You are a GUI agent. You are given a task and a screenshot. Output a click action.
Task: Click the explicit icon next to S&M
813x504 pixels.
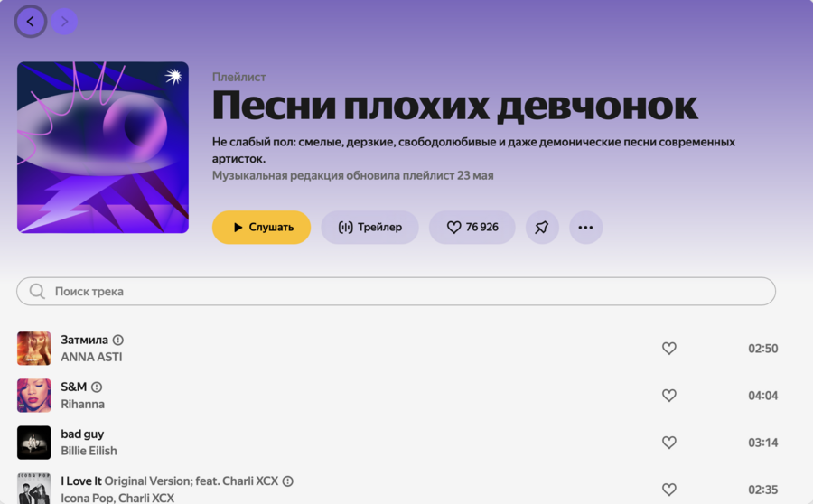pyautogui.click(x=97, y=387)
